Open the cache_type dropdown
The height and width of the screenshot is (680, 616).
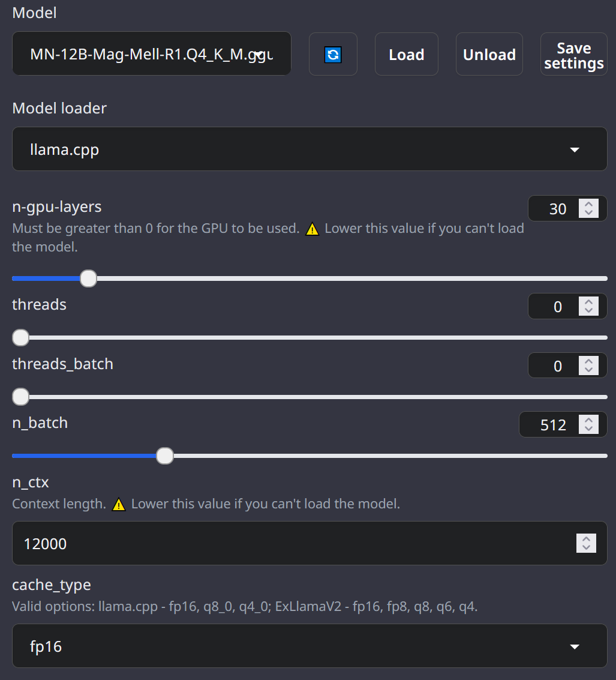[309, 646]
